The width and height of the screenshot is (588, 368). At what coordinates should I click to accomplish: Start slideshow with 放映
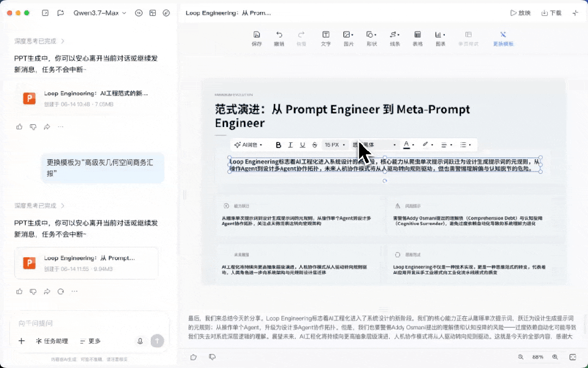point(520,13)
